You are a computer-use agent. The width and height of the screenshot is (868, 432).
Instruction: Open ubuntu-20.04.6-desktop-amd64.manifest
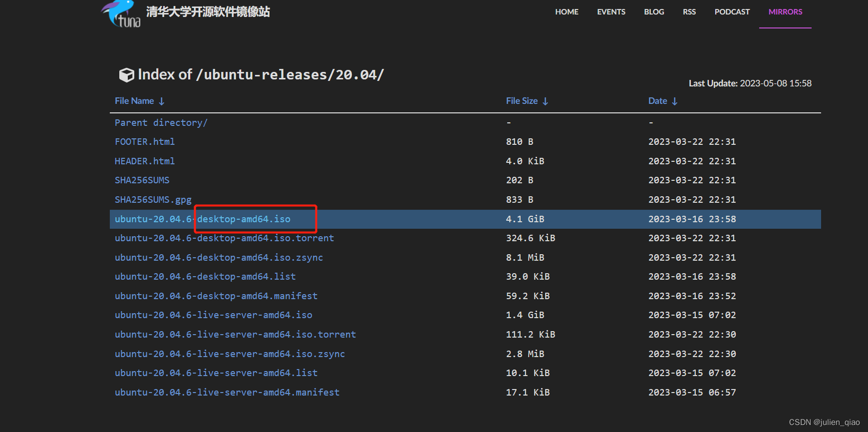(216, 296)
